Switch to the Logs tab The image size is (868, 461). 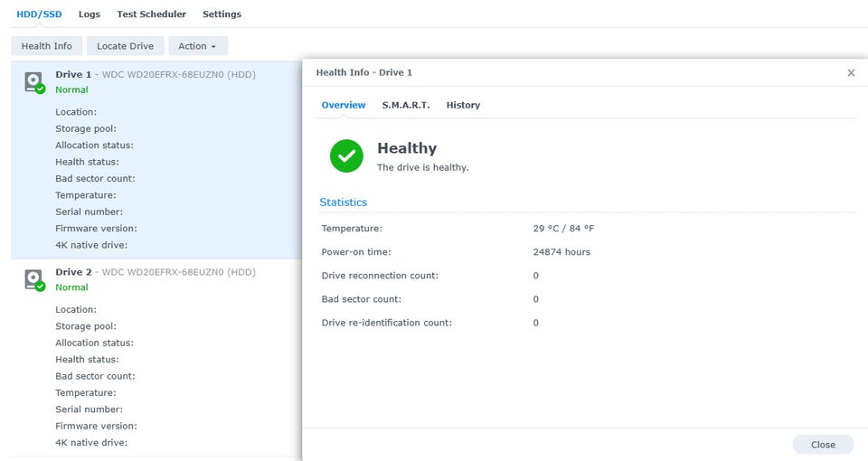coord(90,14)
